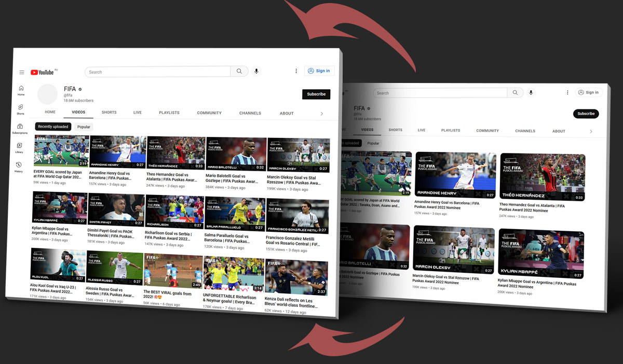Image resolution: width=623 pixels, height=364 pixels.
Task: Expand more channel tabs with the right chevron
Action: coord(322,113)
